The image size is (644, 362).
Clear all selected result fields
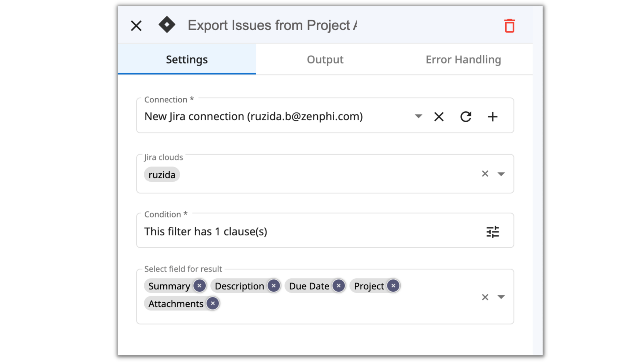(x=485, y=297)
